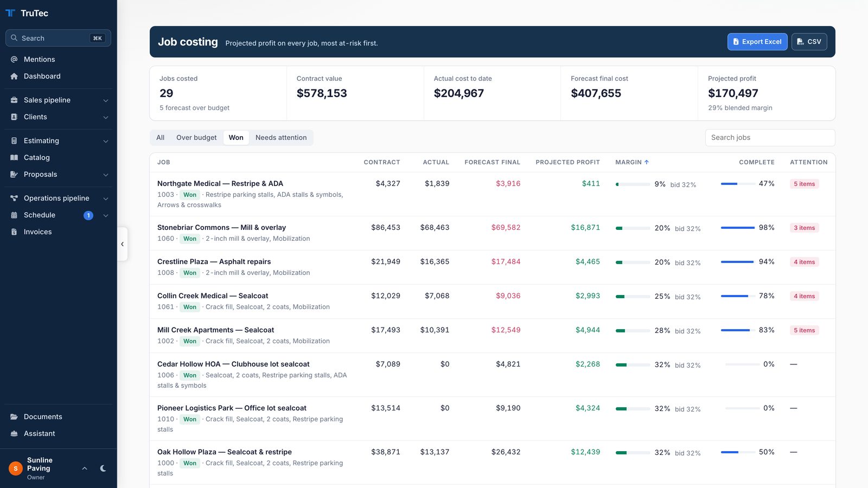Launch the Assistant from the sidebar icon

click(x=14, y=433)
